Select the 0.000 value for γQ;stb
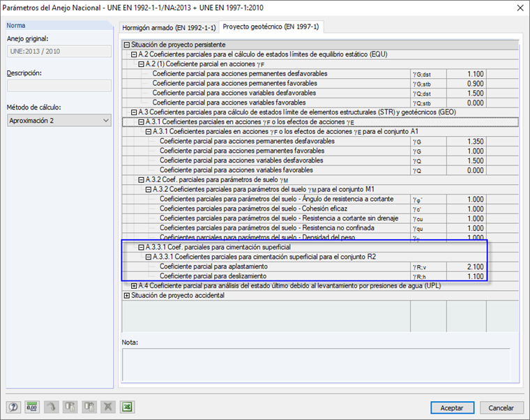The width and height of the screenshot is (530, 420). 467,103
